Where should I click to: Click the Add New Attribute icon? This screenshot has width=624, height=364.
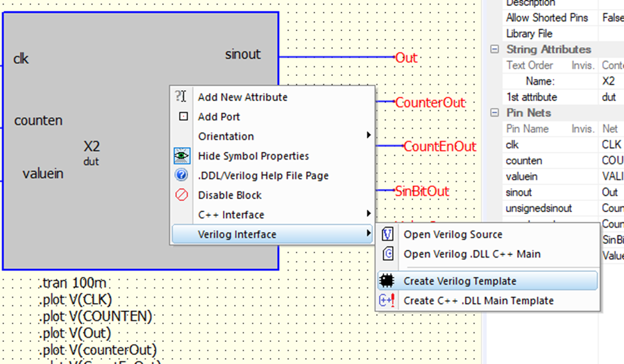[x=181, y=96]
